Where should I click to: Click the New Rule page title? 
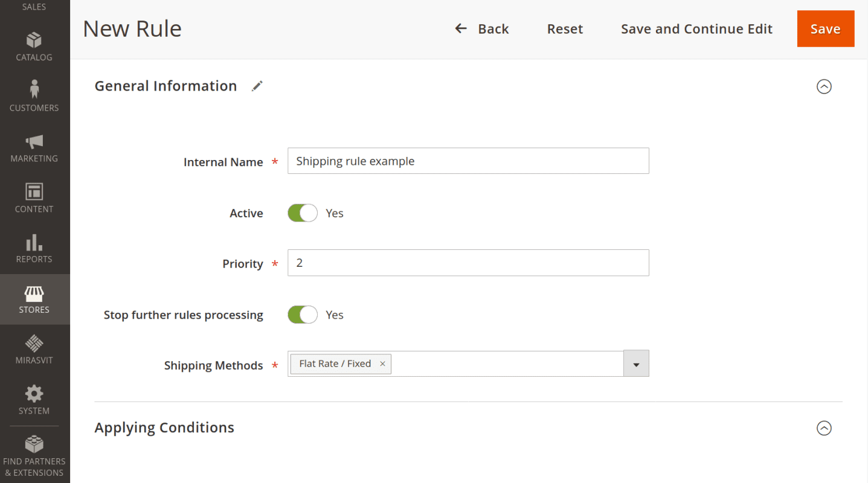point(132,29)
